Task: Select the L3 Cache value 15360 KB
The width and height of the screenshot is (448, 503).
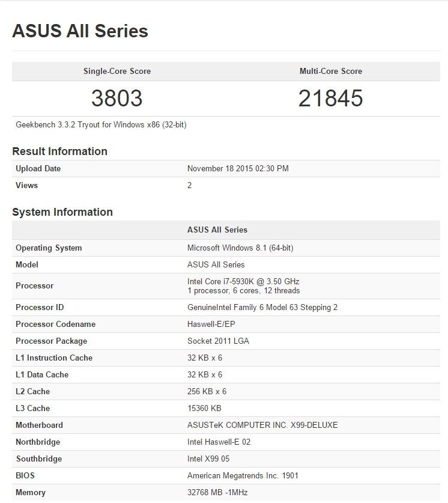Action: coord(205,409)
